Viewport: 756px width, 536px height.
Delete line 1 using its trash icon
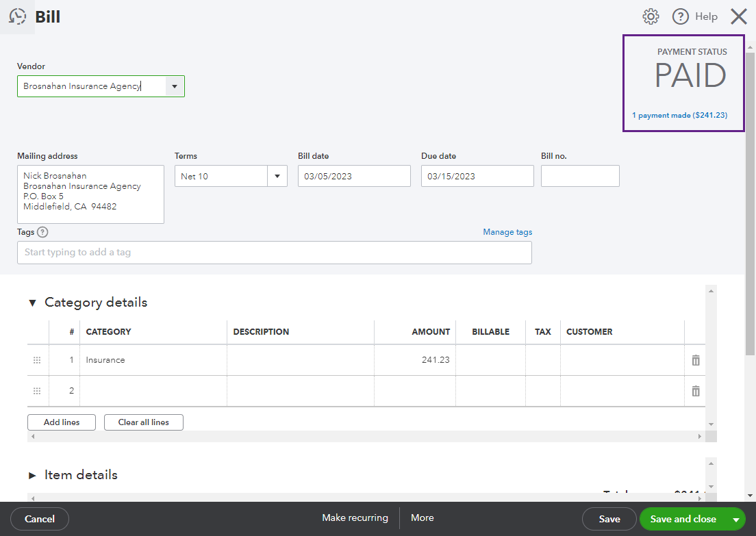[695, 359]
